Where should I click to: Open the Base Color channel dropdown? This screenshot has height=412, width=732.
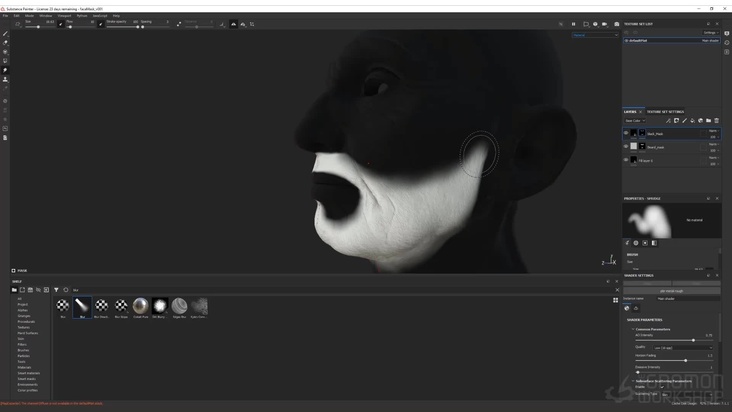(632, 120)
